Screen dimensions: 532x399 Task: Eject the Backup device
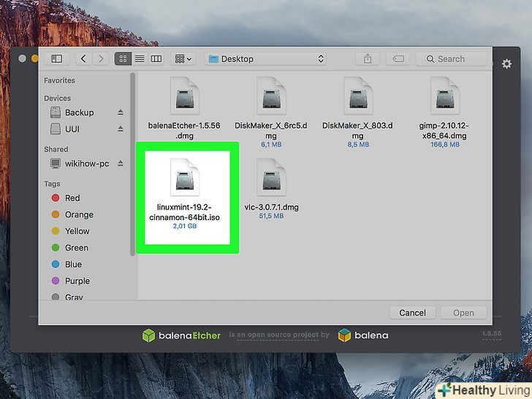[x=121, y=113]
